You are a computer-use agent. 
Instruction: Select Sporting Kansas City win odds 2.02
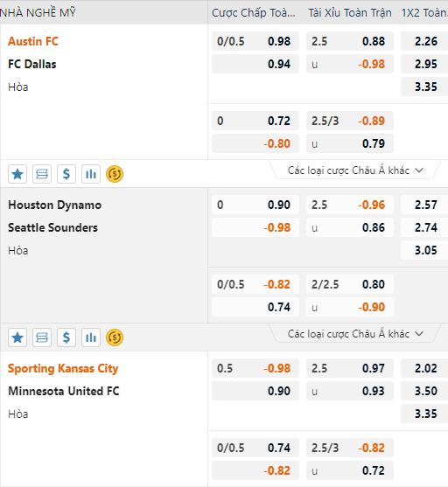click(x=424, y=368)
